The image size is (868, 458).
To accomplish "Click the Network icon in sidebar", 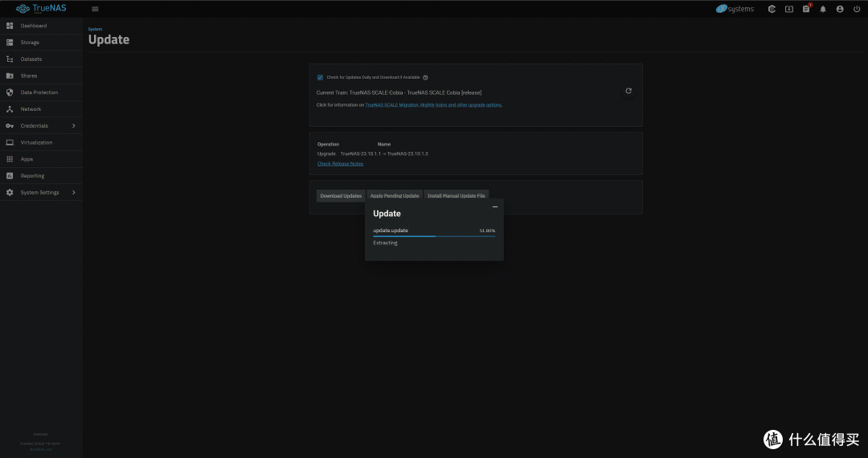I will tap(10, 109).
